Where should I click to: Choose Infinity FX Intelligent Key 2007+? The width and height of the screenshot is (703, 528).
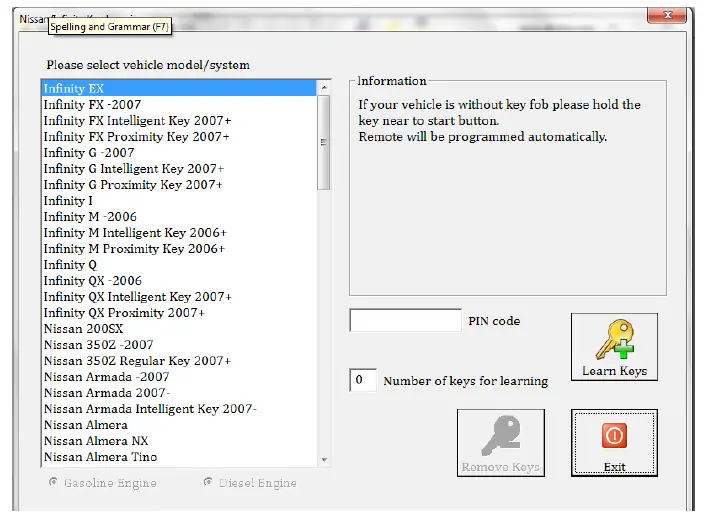[179, 121]
